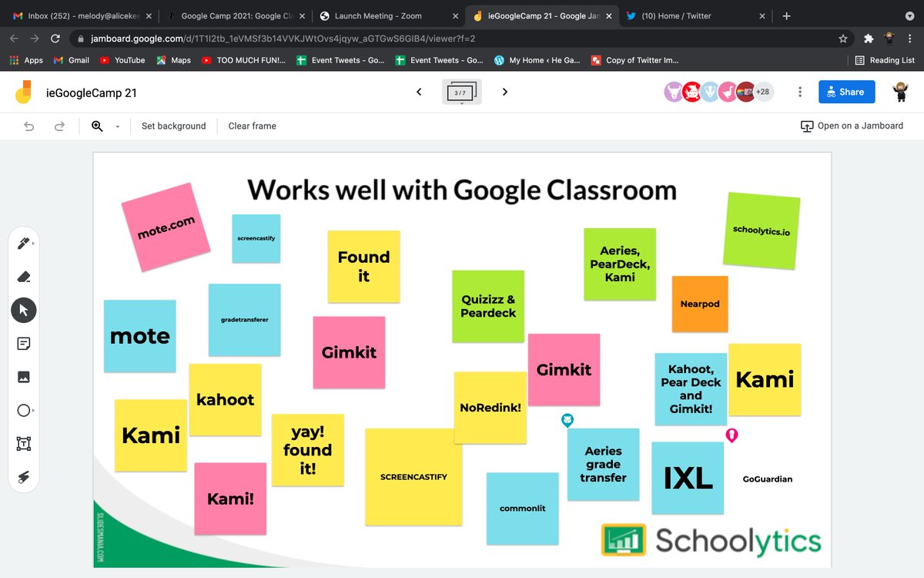Viewport: 924px width, 578px height.
Task: Open the Reading List
Action: [885, 60]
